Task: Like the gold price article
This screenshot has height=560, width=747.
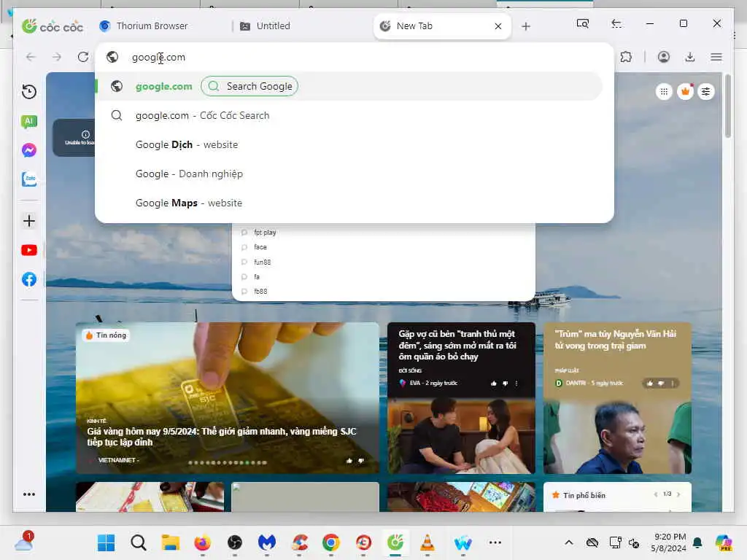Action: coord(349,461)
